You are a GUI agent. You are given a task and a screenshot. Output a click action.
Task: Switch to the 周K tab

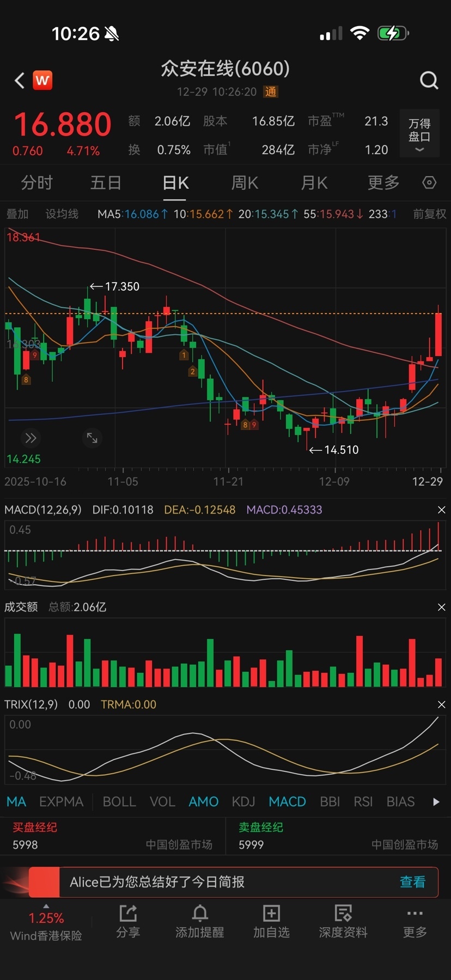pyautogui.click(x=245, y=183)
